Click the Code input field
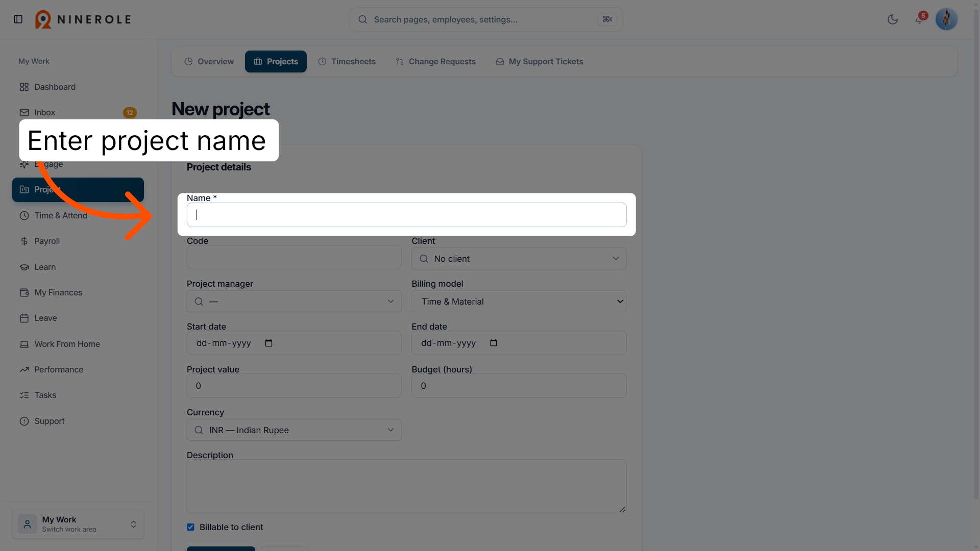980x551 pixels. tap(294, 258)
